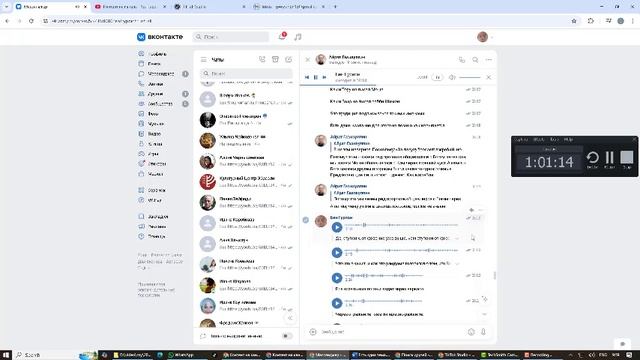Click the chats list search field
640x360 pixels.
pos(247,73)
